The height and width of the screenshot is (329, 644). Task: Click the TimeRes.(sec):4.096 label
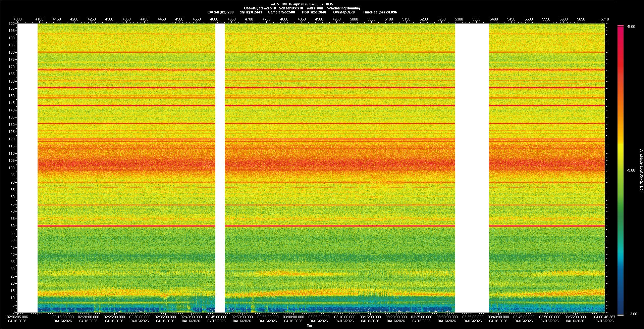tap(380, 12)
